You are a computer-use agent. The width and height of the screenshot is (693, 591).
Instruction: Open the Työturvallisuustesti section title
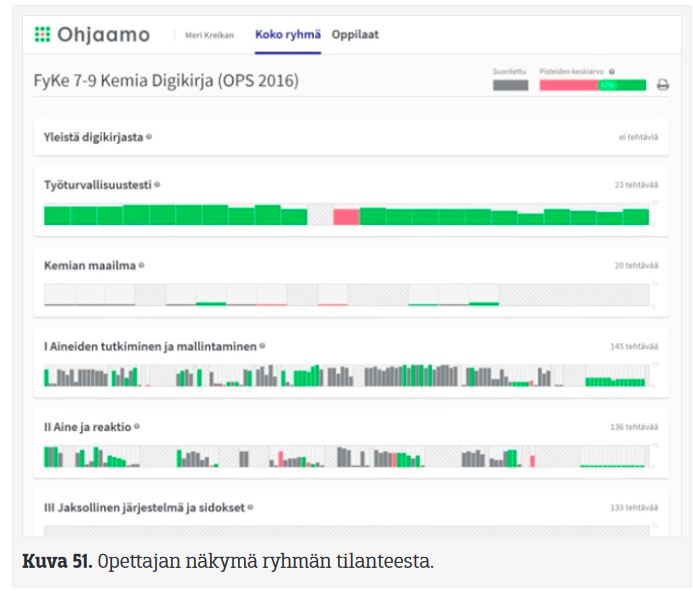click(98, 185)
